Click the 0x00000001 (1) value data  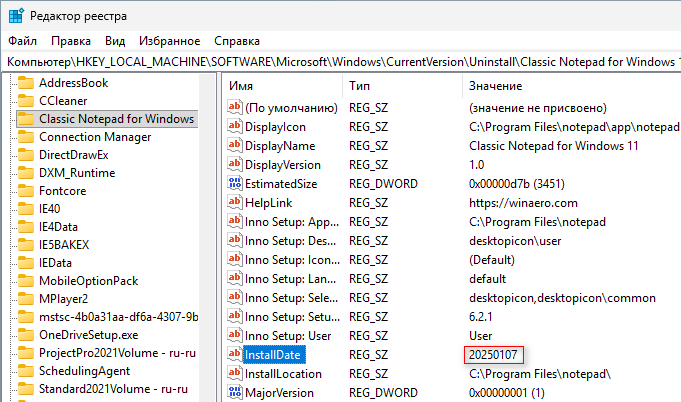point(506,393)
